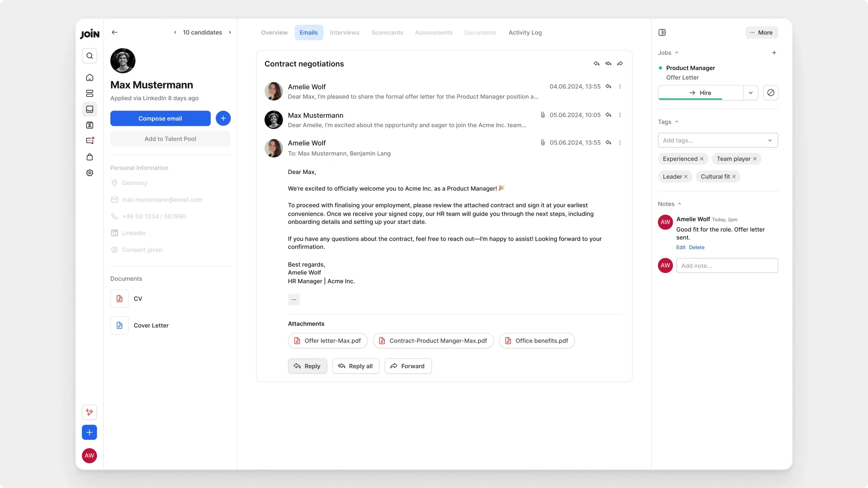Open the Offer letter-Max.pdf attachment
Screen dimensions: 868x488
[x=328, y=341]
